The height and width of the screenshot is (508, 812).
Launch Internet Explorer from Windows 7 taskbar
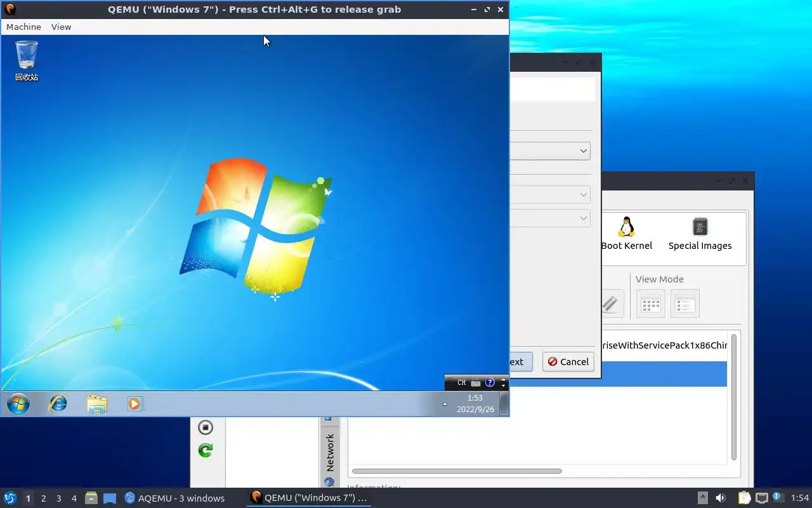[58, 403]
